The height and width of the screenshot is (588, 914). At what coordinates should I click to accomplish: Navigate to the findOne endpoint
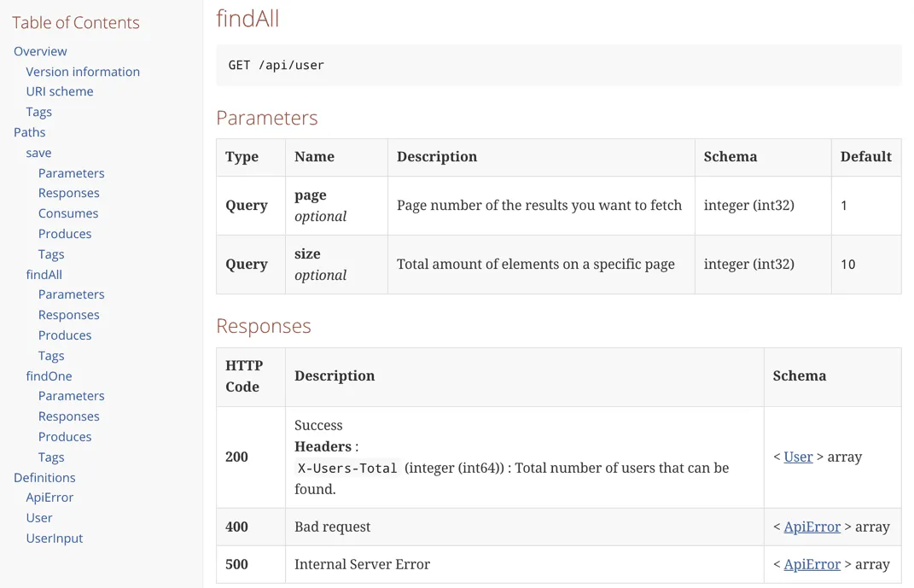click(49, 376)
